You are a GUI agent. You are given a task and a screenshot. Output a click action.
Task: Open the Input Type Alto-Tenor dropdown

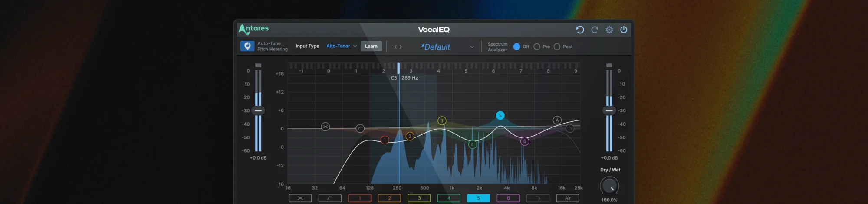[x=342, y=46]
